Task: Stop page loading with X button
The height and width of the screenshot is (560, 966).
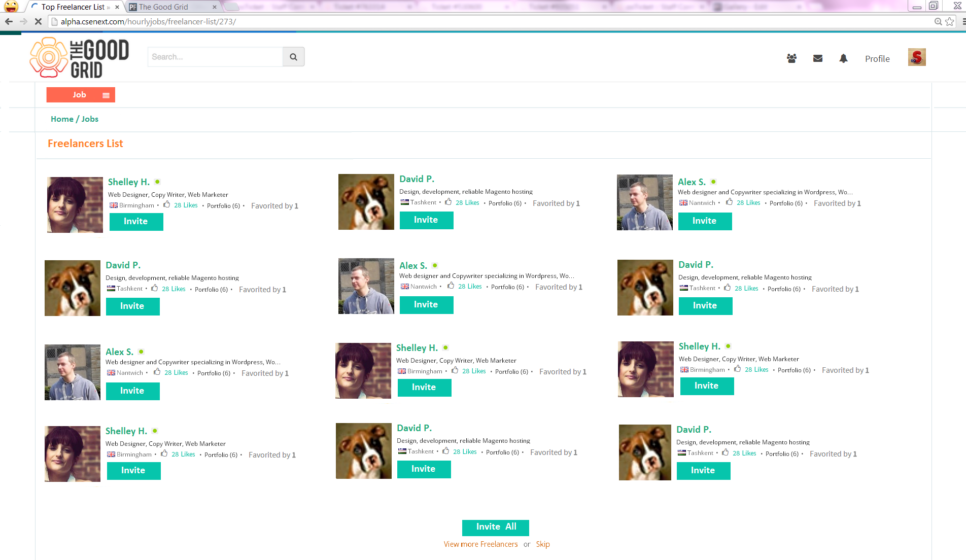Action: coord(38,21)
